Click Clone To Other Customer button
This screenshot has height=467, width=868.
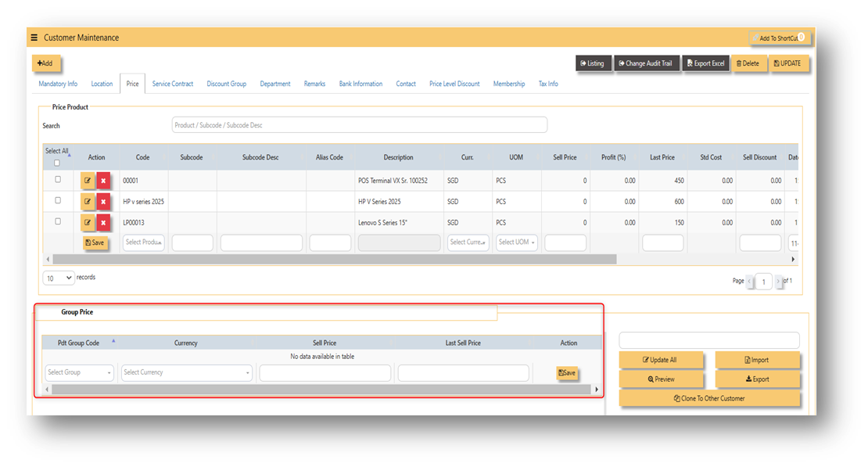coord(709,398)
